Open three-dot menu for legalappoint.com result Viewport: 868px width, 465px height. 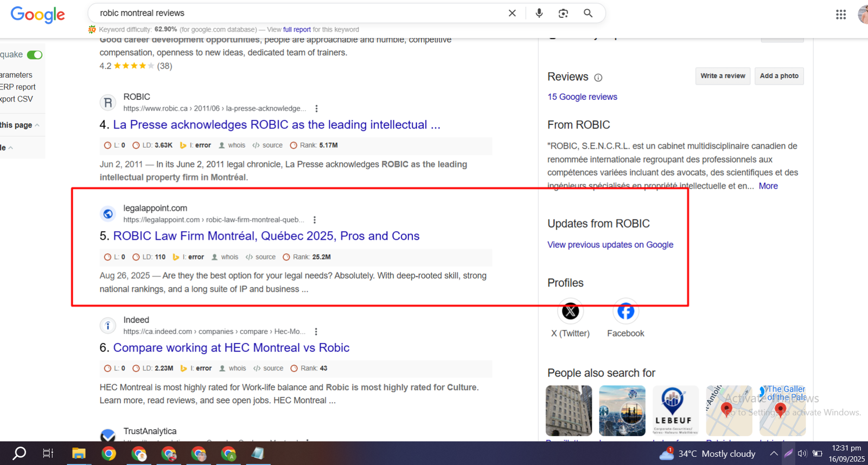tap(315, 220)
